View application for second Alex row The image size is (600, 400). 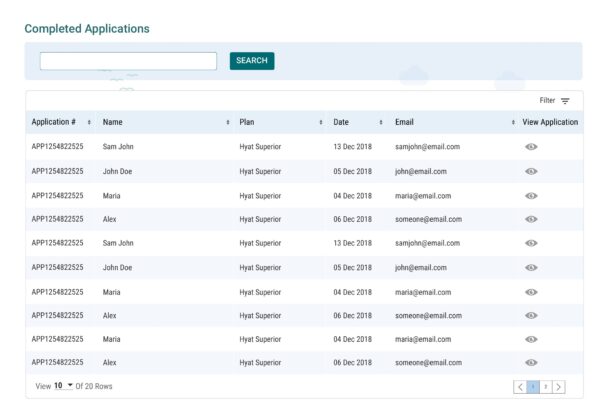click(531, 315)
